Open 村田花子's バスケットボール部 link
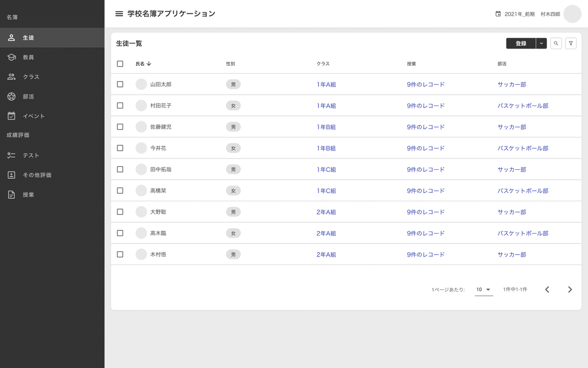This screenshot has height=368, width=588. (523, 105)
